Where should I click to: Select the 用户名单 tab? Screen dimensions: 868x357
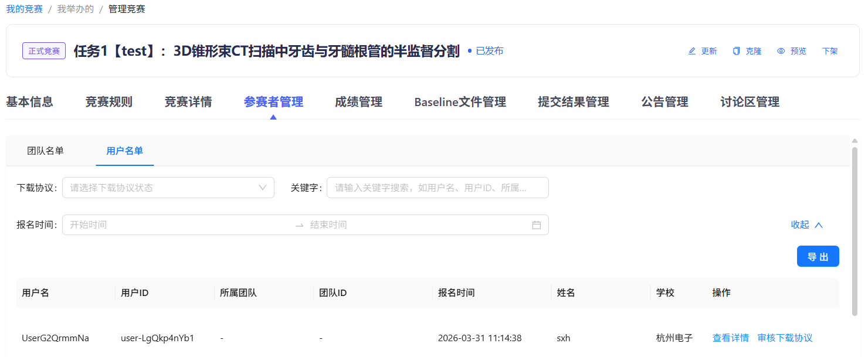coord(124,151)
